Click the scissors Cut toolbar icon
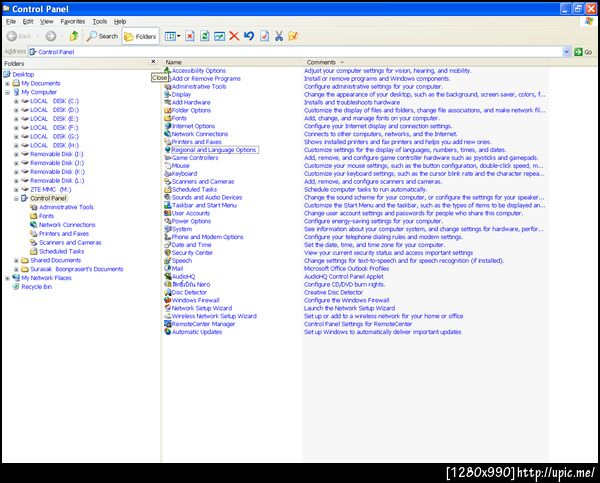 [279, 36]
